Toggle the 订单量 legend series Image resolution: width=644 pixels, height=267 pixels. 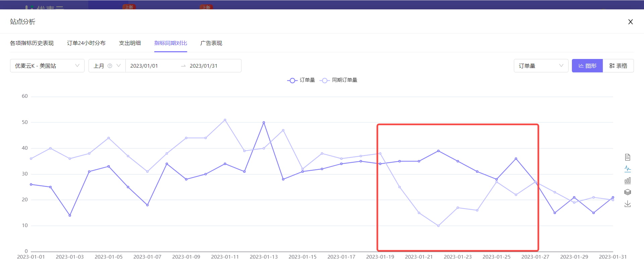[x=301, y=80]
